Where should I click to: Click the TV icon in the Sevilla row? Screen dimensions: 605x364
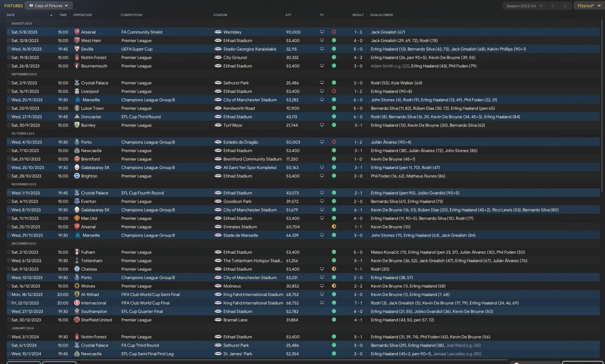coord(322,49)
